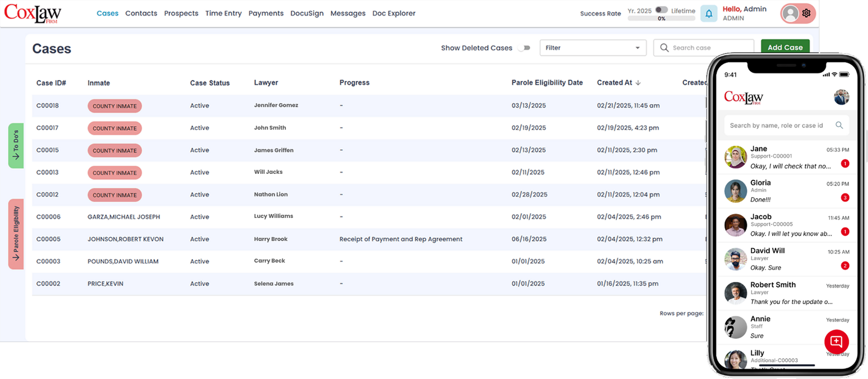Tap phone search by name, role field
The height and width of the screenshot is (379, 868).
(x=787, y=125)
